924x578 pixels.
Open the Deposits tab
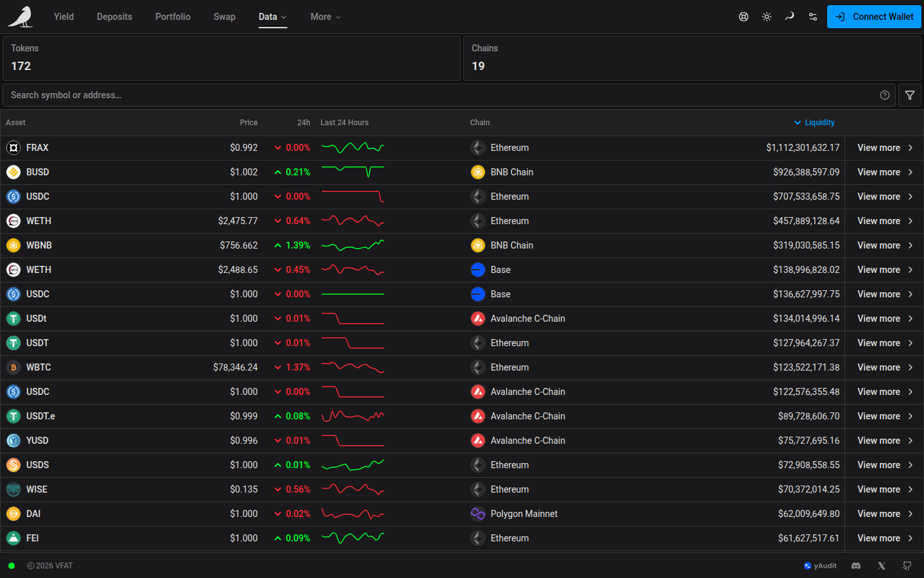click(114, 17)
